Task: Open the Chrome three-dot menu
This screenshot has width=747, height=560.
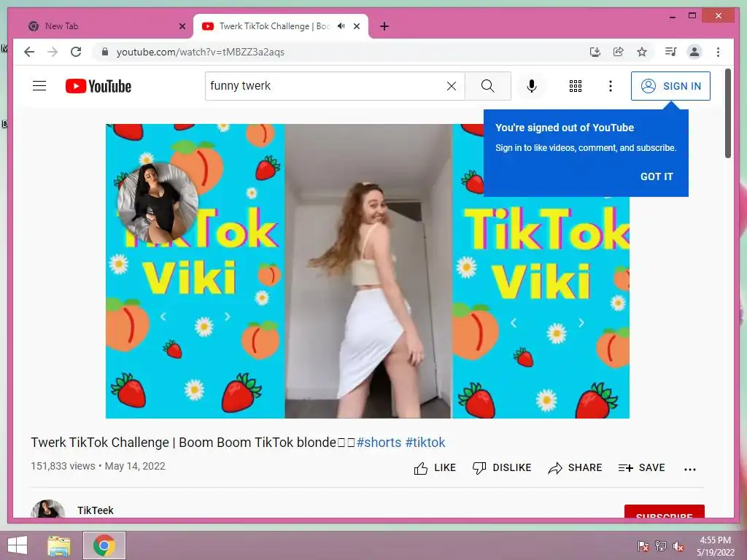Action: pos(718,52)
